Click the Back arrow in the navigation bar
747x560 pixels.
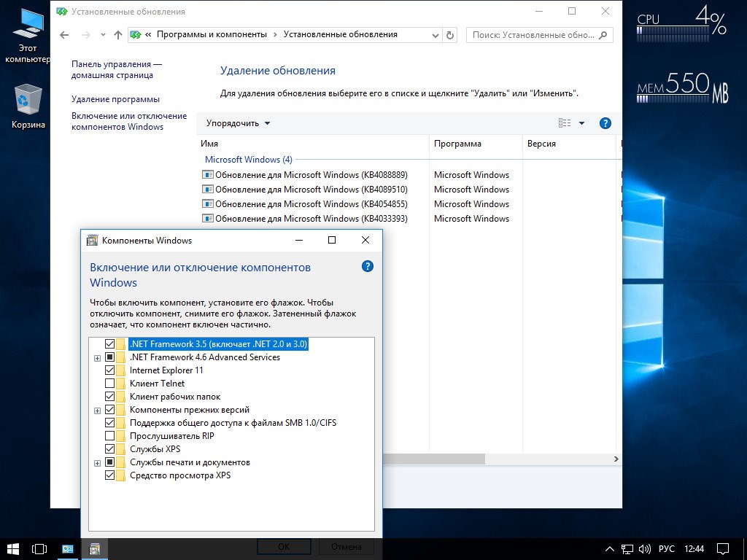tap(64, 34)
